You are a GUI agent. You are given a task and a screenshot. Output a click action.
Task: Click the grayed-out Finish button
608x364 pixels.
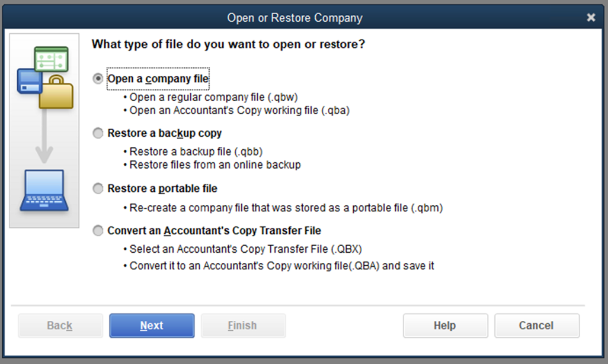tap(243, 326)
